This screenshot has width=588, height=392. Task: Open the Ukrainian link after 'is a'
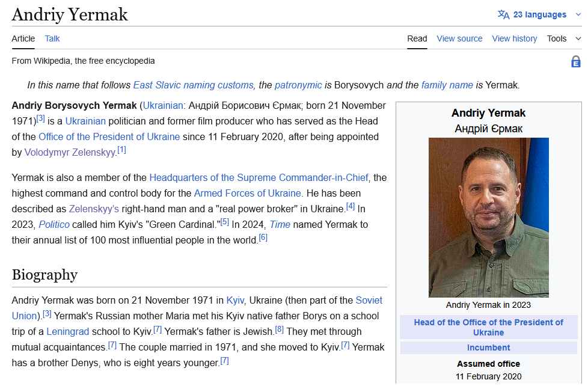point(85,121)
